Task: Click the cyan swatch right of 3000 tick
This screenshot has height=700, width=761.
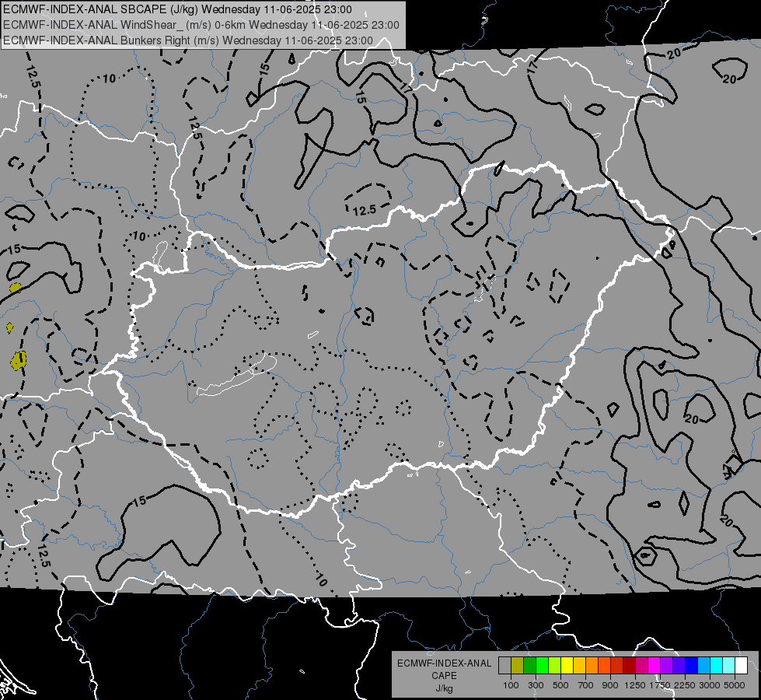Action: tap(717, 666)
